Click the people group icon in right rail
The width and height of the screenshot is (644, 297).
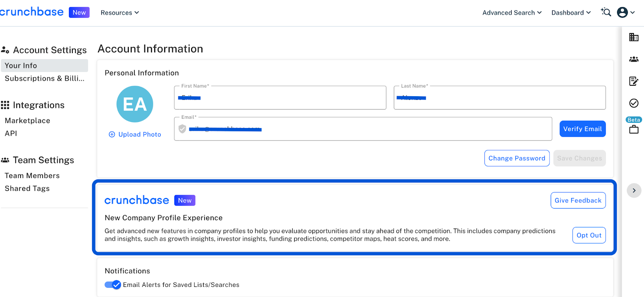pos(634,59)
